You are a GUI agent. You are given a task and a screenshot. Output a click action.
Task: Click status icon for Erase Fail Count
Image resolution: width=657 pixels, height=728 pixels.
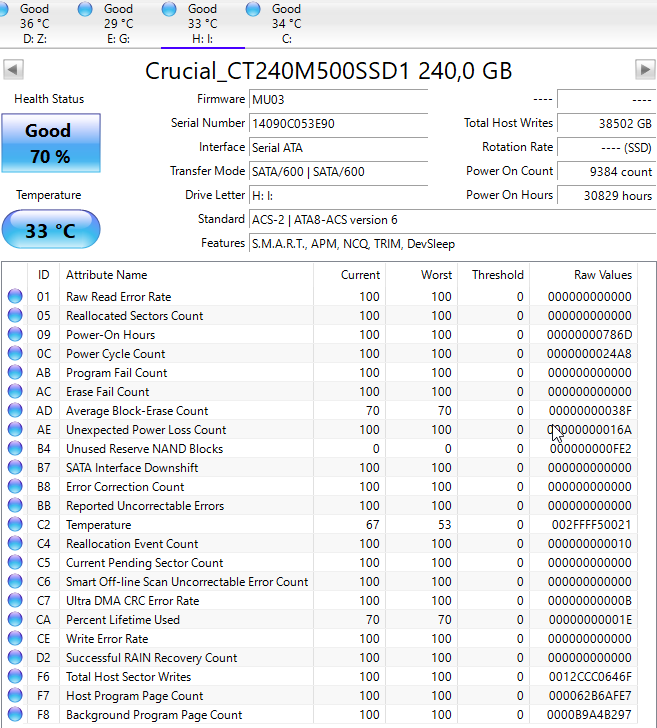pyautogui.click(x=15, y=391)
